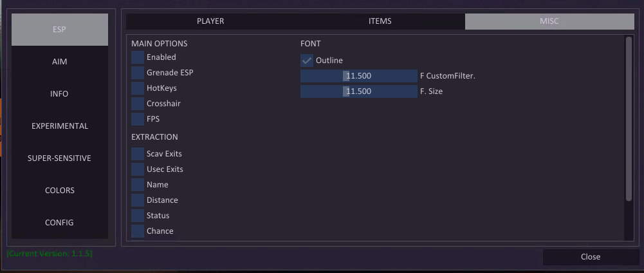
Task: Open the ITEMS tab
Action: coord(380,21)
